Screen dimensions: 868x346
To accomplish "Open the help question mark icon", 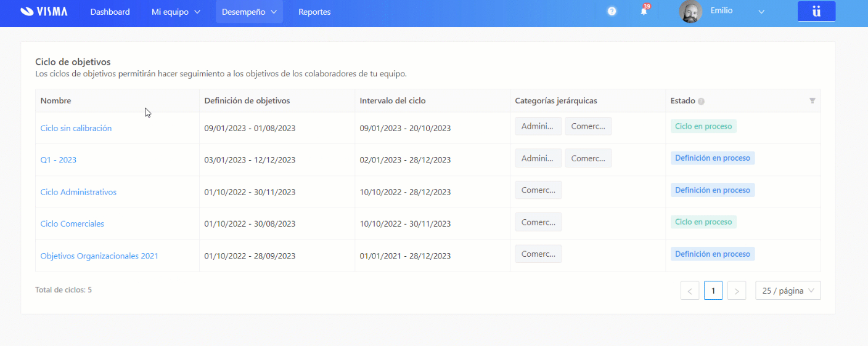I will (612, 12).
